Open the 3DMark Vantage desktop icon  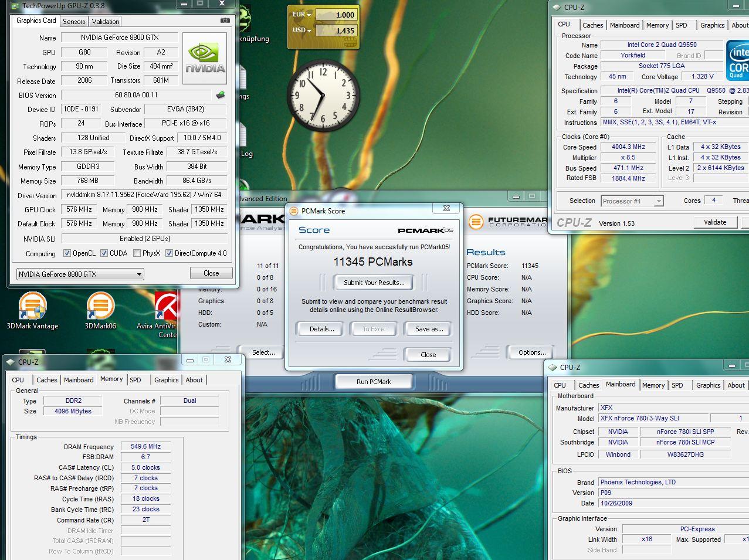point(32,311)
